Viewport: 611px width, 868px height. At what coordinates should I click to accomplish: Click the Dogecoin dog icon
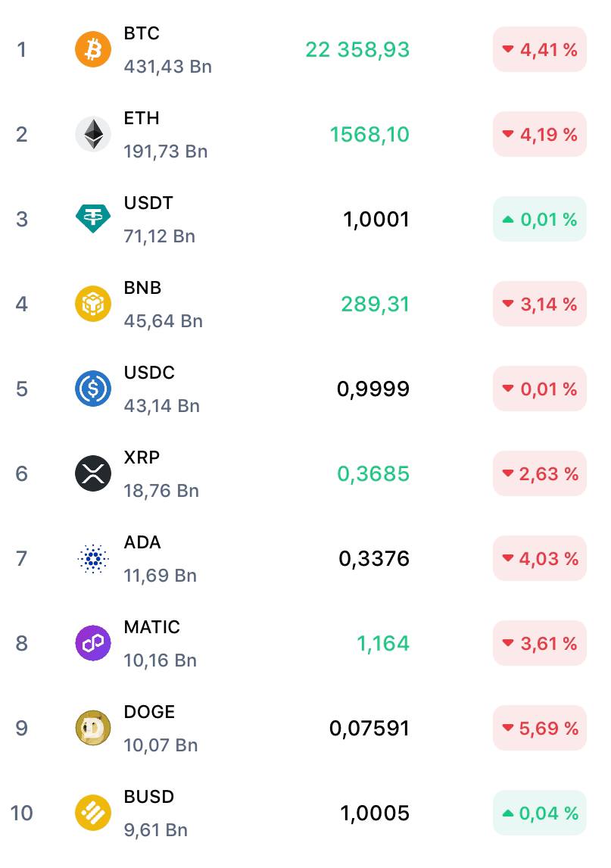tap(93, 729)
